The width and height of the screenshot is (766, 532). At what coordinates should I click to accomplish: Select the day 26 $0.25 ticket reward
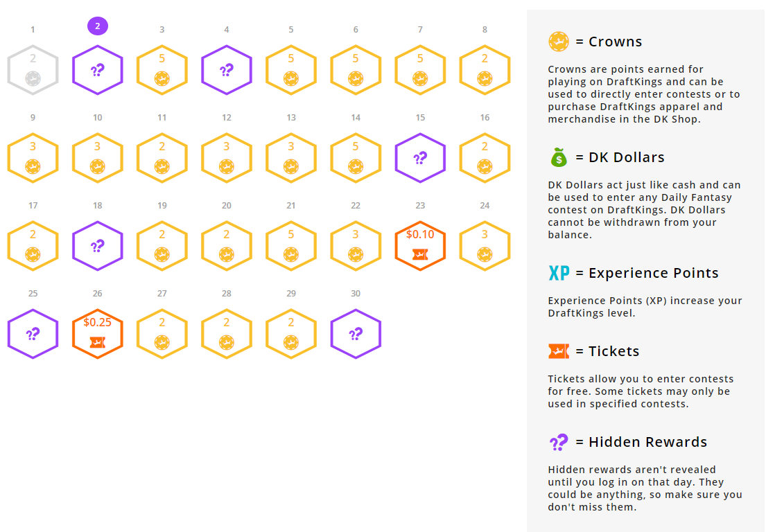pos(97,333)
